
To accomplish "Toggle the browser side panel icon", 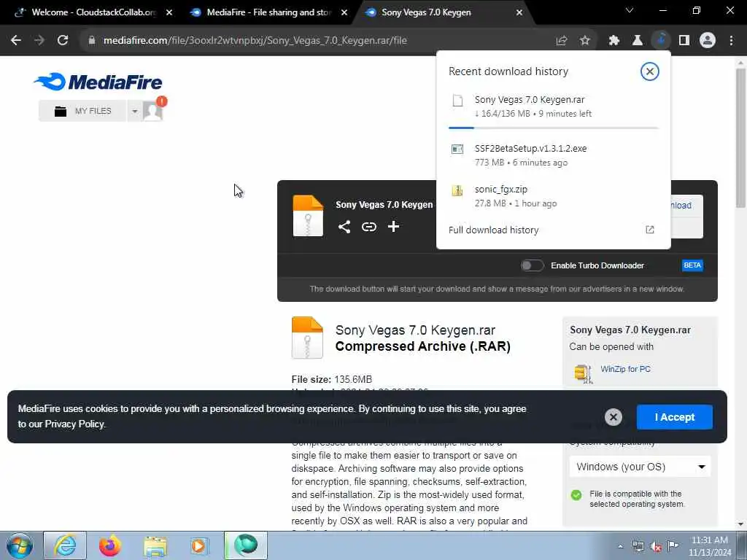I will pos(684,41).
